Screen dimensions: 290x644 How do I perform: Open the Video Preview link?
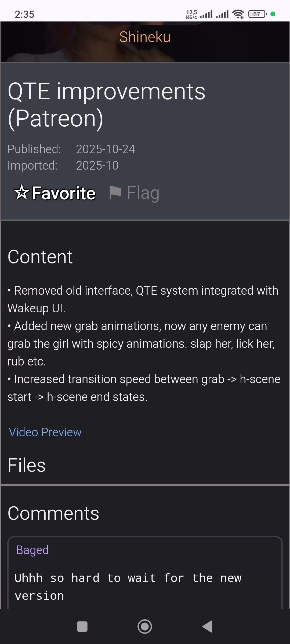coord(45,432)
